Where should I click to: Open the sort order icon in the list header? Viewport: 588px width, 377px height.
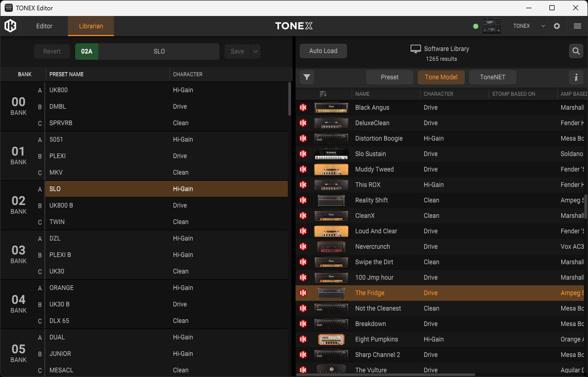(322, 93)
